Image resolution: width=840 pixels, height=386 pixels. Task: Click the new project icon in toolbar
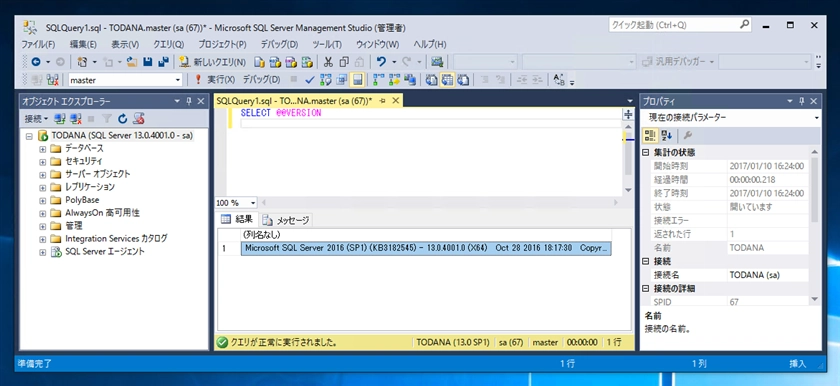click(x=81, y=62)
